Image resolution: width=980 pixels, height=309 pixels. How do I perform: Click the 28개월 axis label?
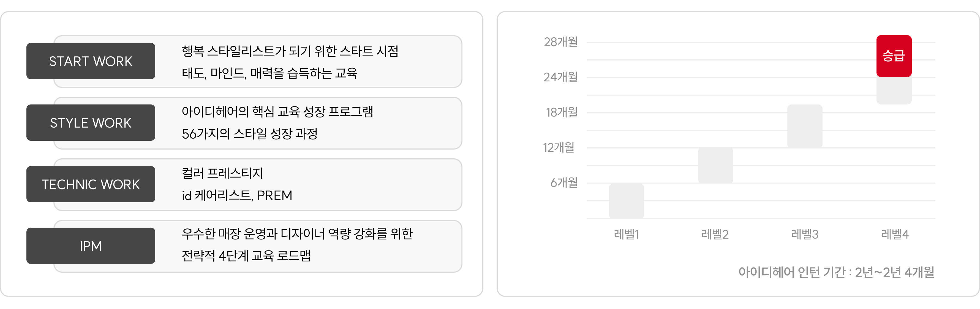(x=560, y=42)
